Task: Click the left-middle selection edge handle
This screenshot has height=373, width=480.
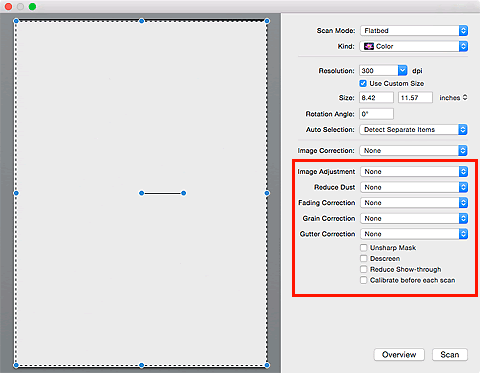Action: 16,193
